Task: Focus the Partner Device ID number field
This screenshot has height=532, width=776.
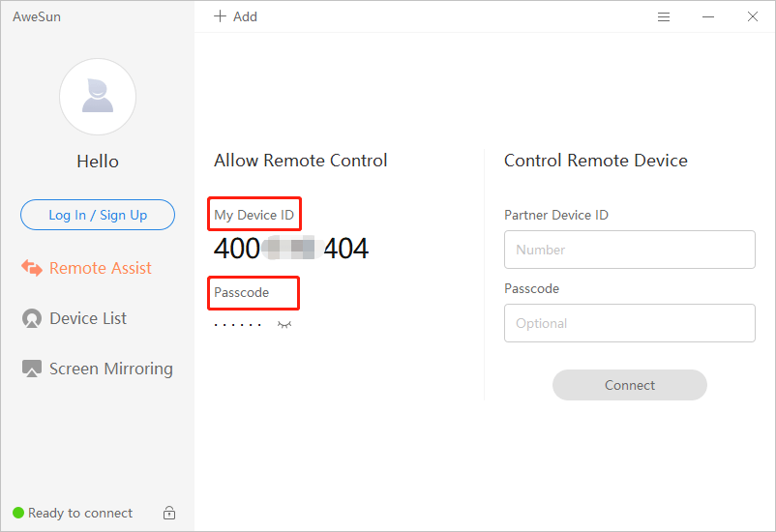Action: click(629, 250)
